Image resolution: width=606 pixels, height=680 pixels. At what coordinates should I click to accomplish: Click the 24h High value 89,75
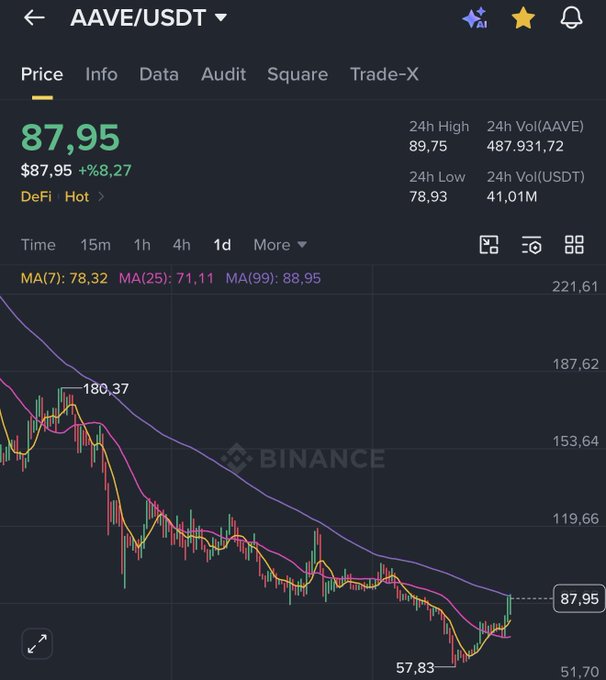click(428, 146)
